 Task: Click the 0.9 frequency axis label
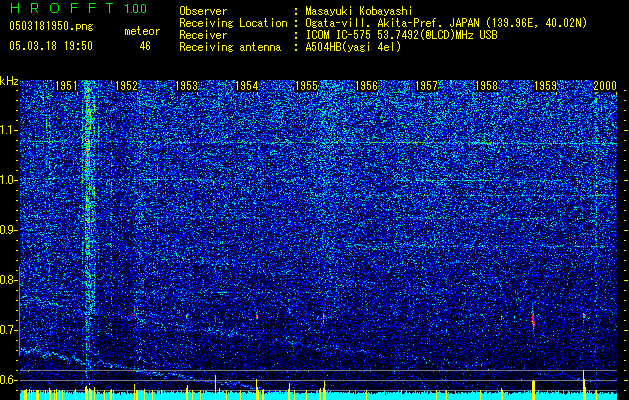[x=9, y=230]
